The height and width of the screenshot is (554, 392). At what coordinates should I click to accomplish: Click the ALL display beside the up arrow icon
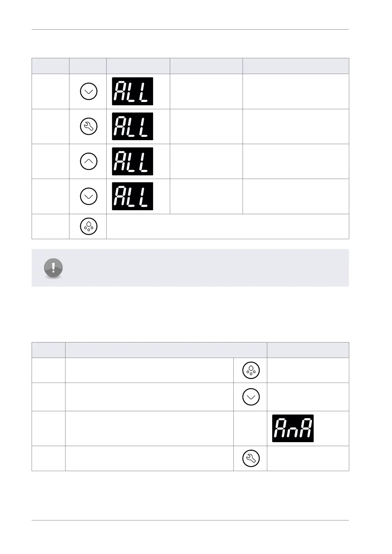coord(132,161)
